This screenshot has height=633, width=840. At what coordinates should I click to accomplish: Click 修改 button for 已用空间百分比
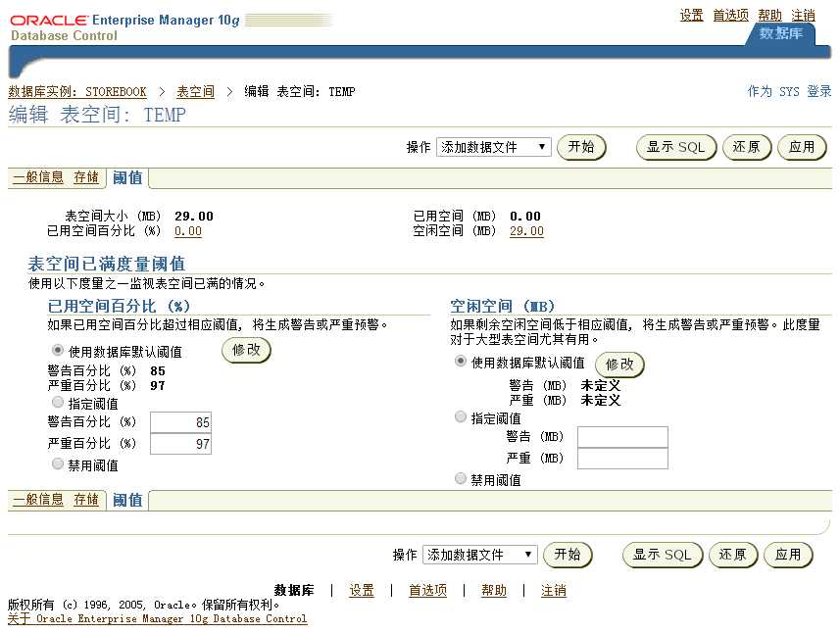point(246,350)
